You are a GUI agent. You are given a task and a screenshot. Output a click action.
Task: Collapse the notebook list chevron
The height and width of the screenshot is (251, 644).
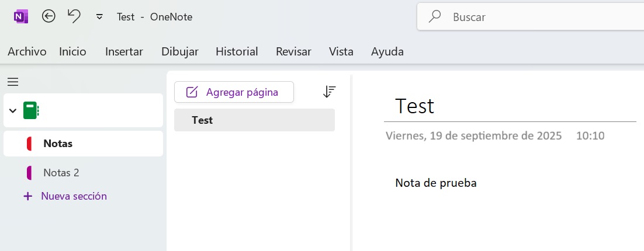[13, 110]
